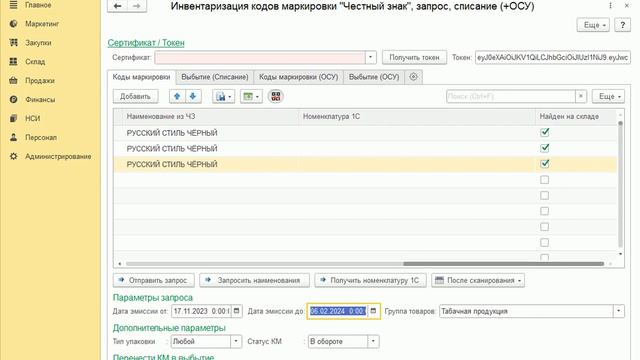Click the barcode scan round icon
The width and height of the screenshot is (640, 360).
(276, 96)
